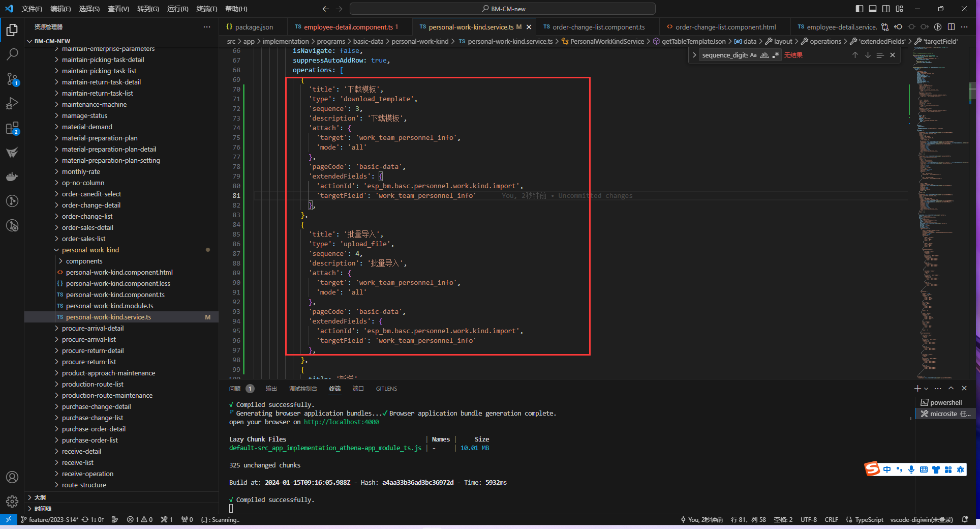Click the CRLF line ending selector

pos(831,519)
